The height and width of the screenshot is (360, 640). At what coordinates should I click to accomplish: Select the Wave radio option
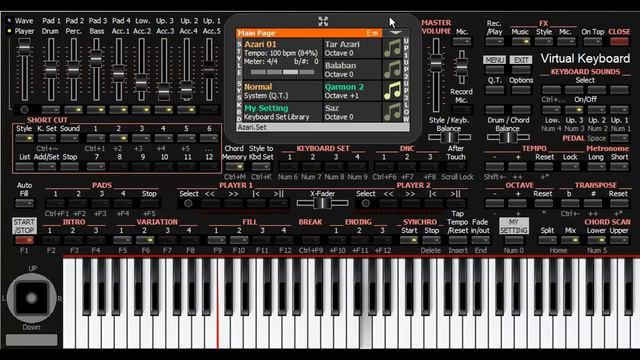point(9,20)
